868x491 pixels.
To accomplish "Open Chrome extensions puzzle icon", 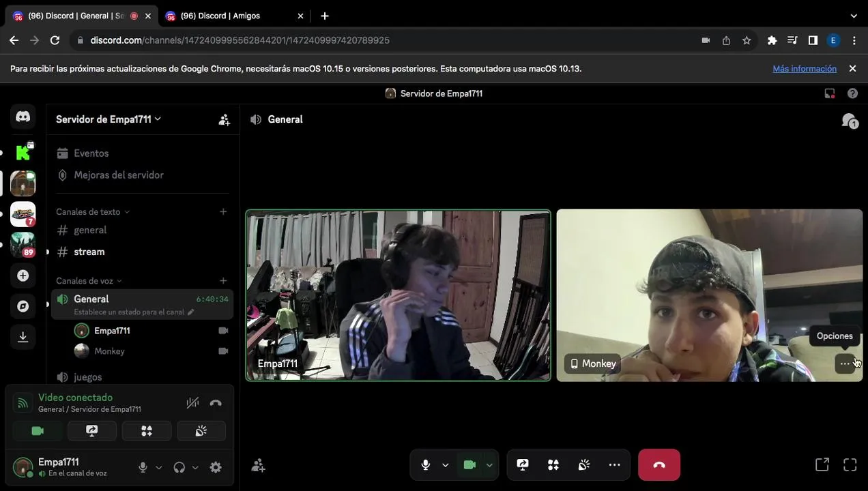I will pyautogui.click(x=772, y=40).
